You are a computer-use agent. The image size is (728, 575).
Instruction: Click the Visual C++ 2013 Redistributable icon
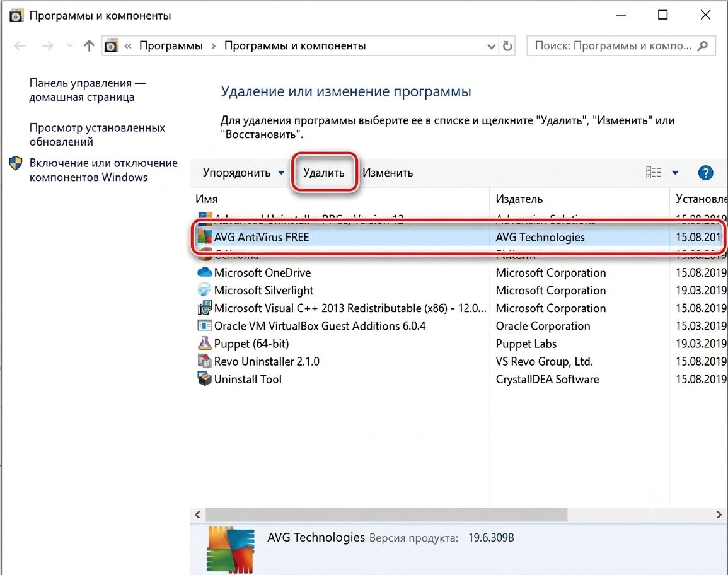(x=205, y=308)
